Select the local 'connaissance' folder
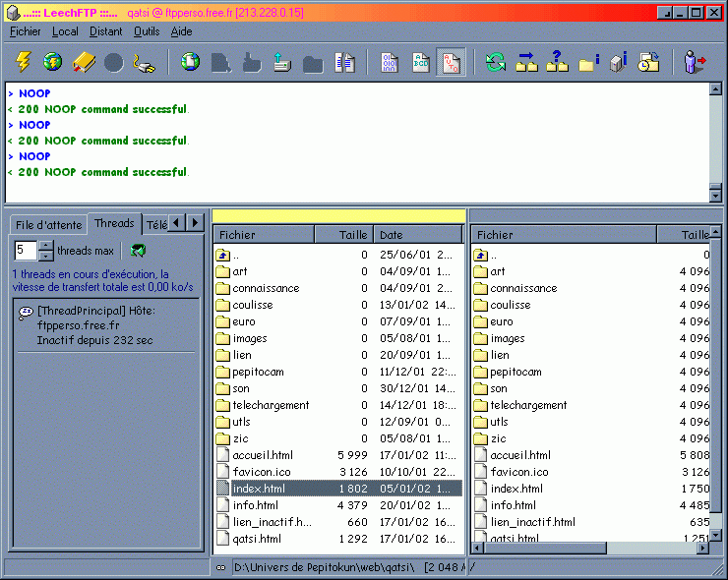The image size is (728, 580). point(258,288)
